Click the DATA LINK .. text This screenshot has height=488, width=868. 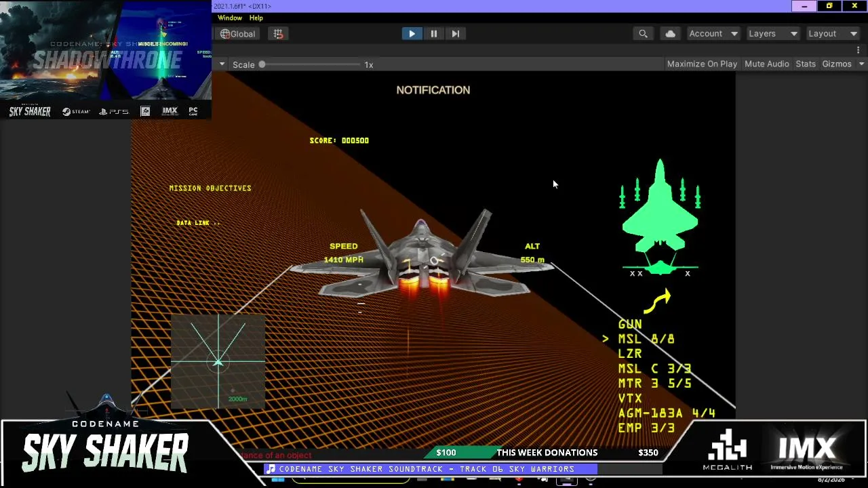coord(198,223)
